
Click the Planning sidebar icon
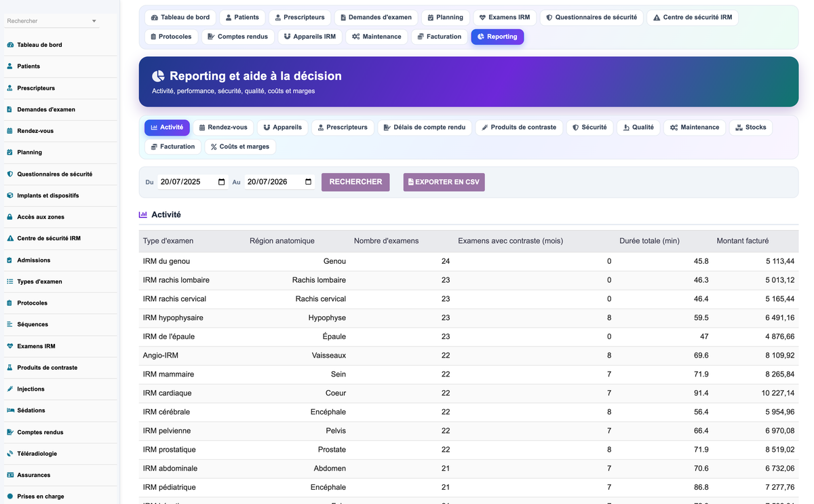tap(10, 153)
